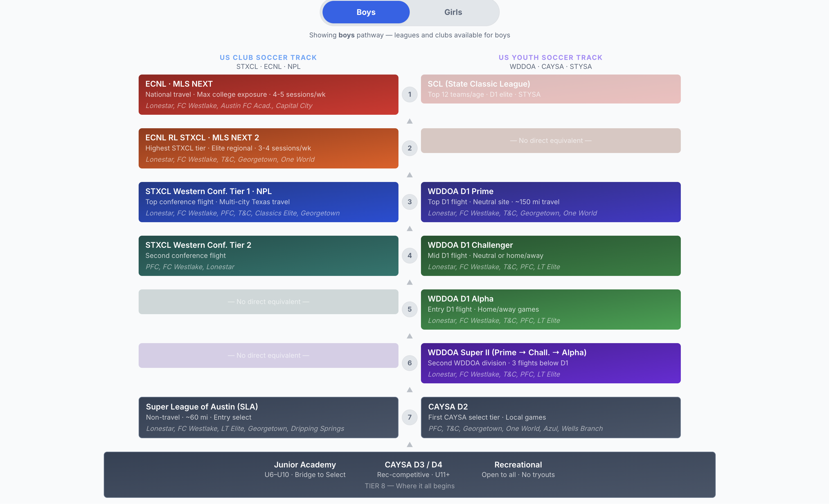Click the tier 7 number badge
The image size is (829, 504).
pos(409,417)
